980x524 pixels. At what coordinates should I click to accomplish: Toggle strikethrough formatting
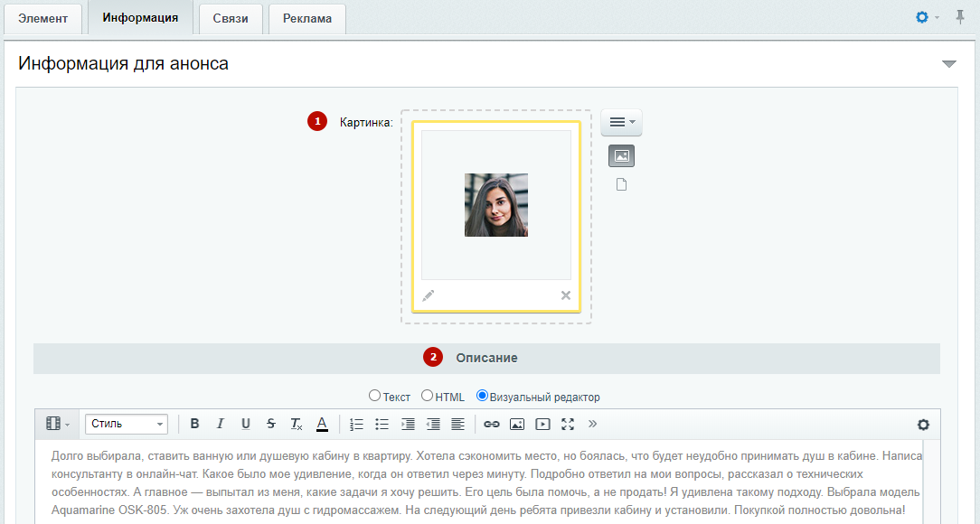(271, 424)
